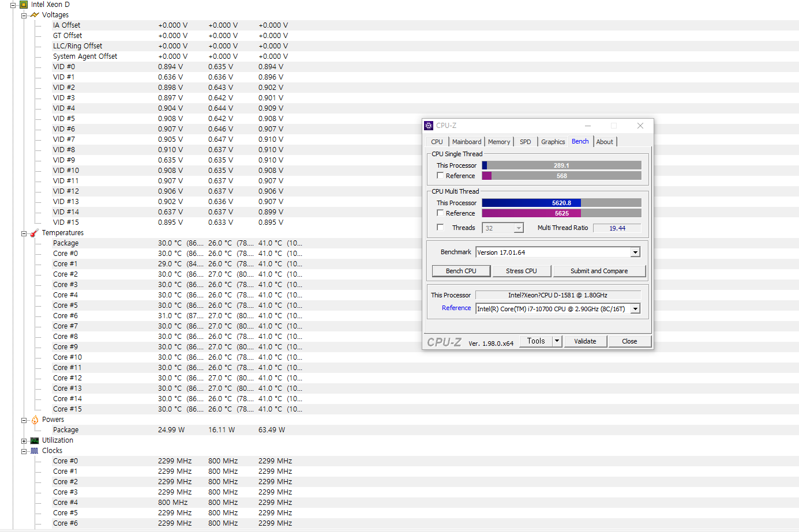Click the Stress CPU button

click(522, 271)
